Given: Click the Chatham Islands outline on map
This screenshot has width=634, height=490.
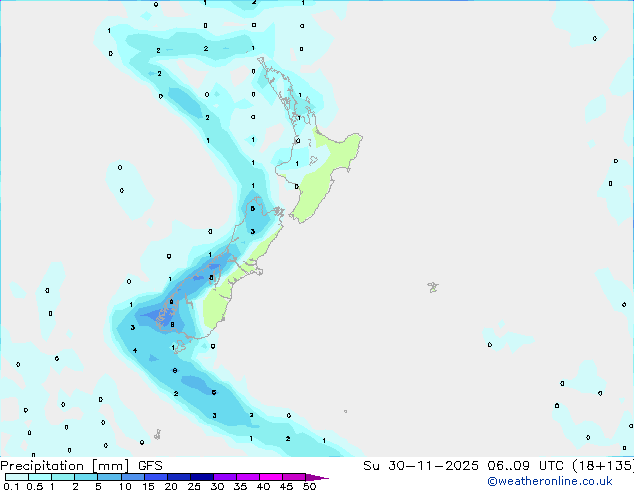Looking at the screenshot, I should click(433, 287).
